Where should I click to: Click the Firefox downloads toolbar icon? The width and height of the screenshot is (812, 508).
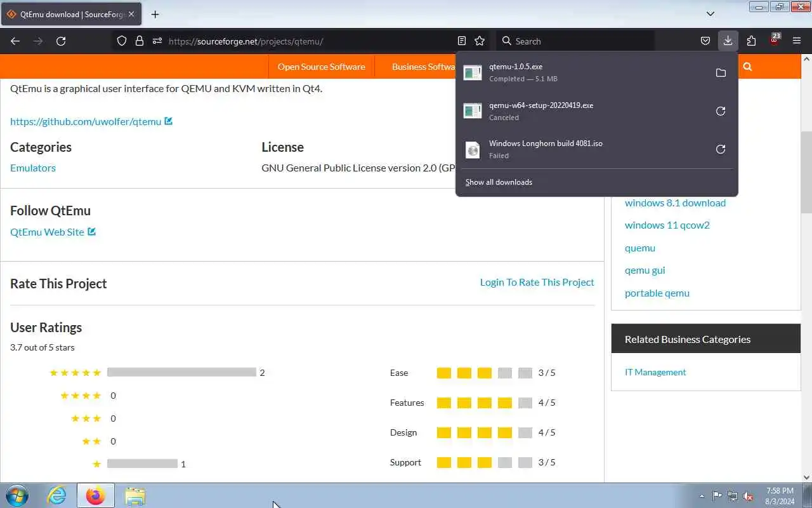tap(728, 41)
